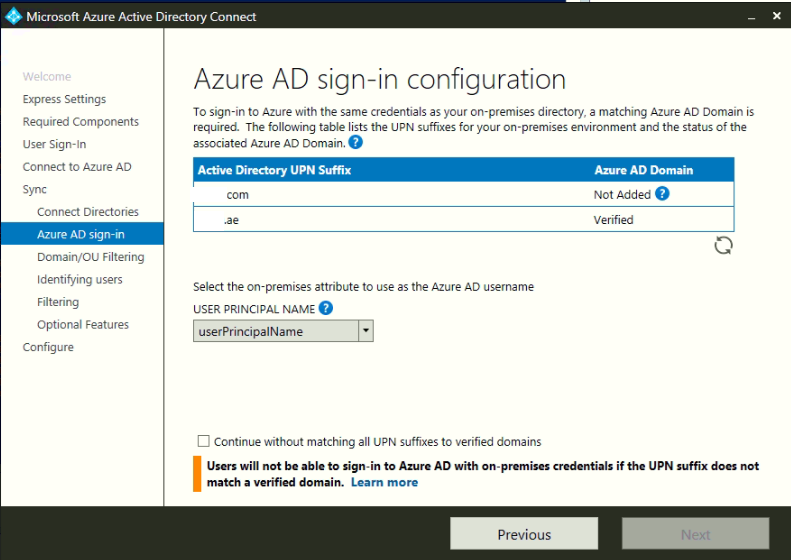Viewport: 791px width, 560px height.
Task: Refresh the UPN suffix table
Action: [723, 246]
